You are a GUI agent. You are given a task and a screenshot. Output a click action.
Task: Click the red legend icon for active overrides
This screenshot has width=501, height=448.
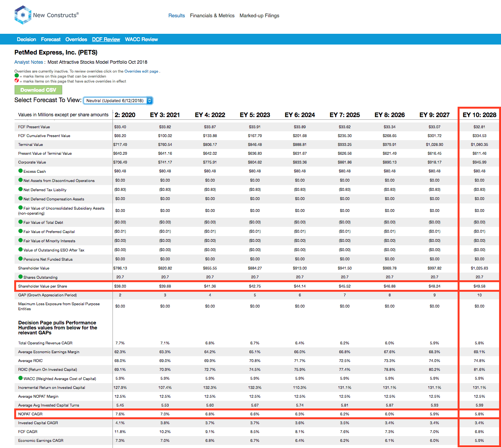17,81
